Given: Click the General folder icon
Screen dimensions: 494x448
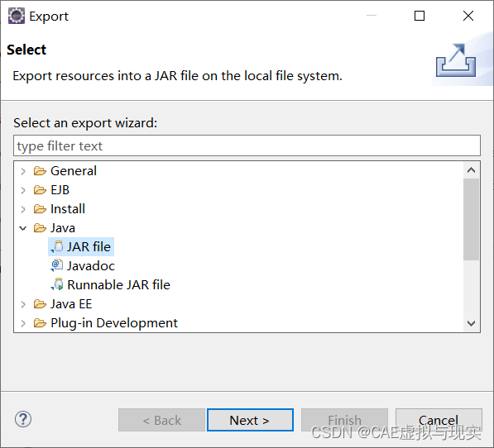Looking at the screenshot, I should pyautogui.click(x=40, y=171).
